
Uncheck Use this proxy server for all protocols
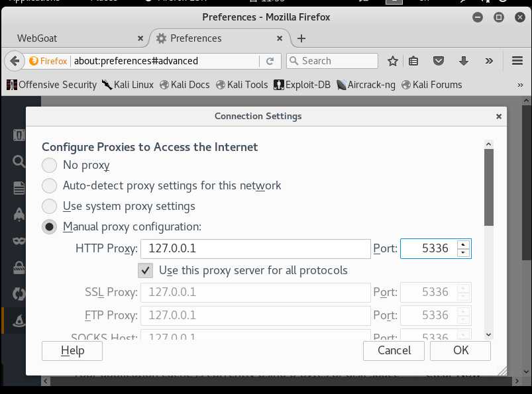[146, 270]
